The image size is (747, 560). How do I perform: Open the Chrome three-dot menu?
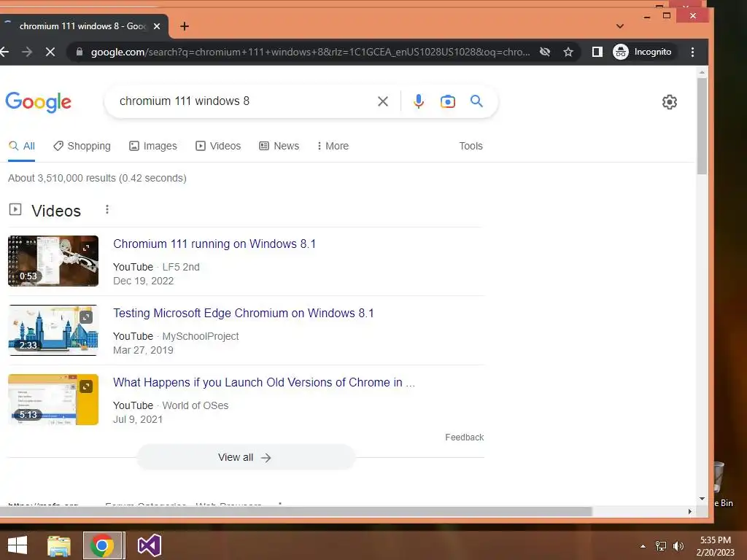click(x=693, y=52)
